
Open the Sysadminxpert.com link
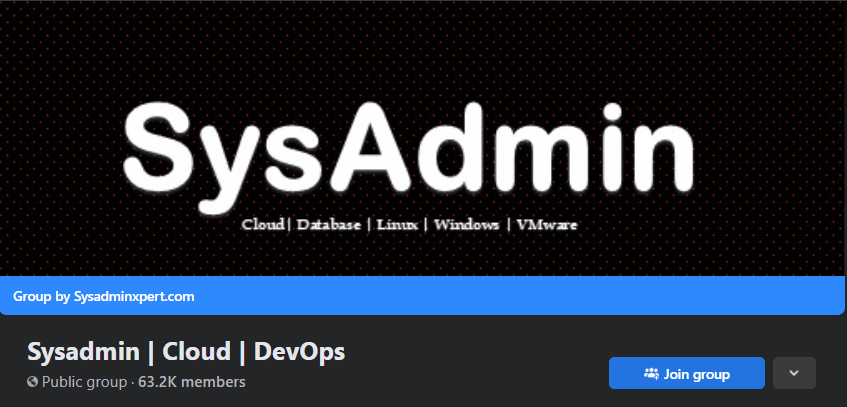pos(134,296)
